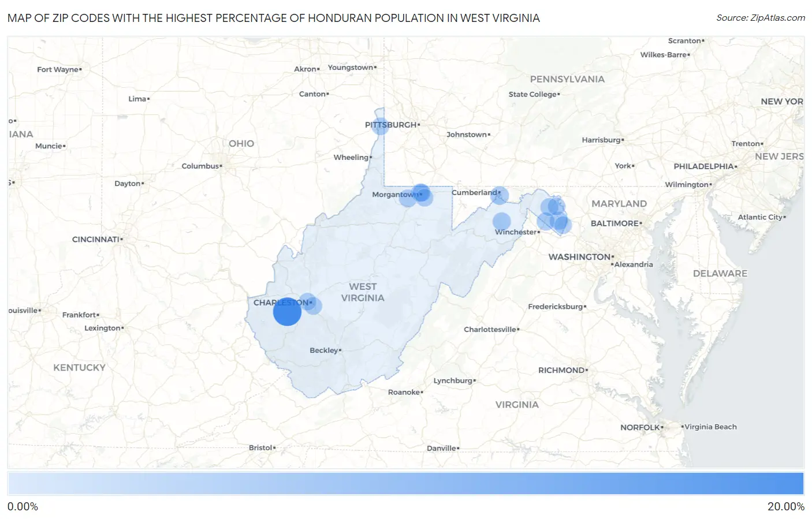The width and height of the screenshot is (812, 519).
Task: Click the Atlantic City label
Action: [760, 217]
